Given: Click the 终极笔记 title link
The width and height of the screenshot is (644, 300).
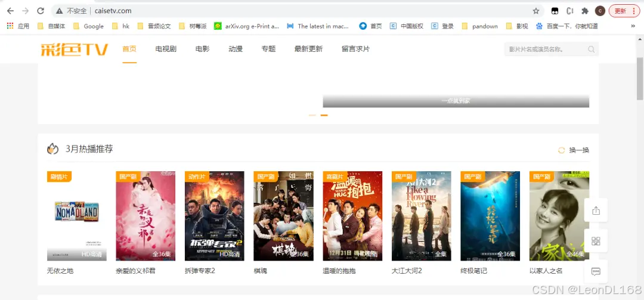Looking at the screenshot, I should pyautogui.click(x=474, y=271).
